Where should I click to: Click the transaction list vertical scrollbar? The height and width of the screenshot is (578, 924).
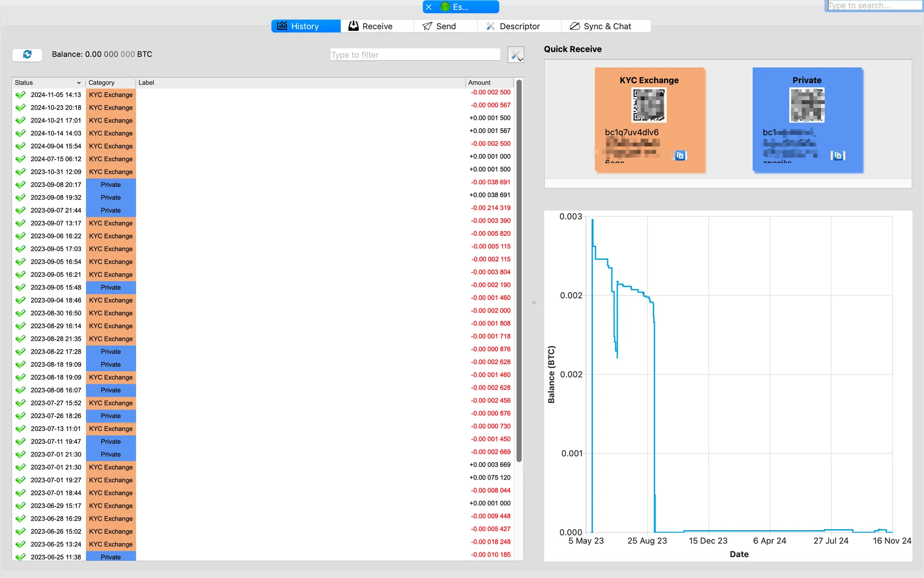tap(519, 271)
